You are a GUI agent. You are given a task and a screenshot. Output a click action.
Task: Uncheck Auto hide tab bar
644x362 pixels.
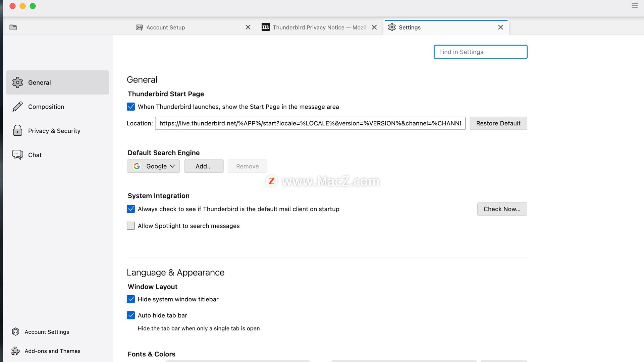(x=131, y=315)
